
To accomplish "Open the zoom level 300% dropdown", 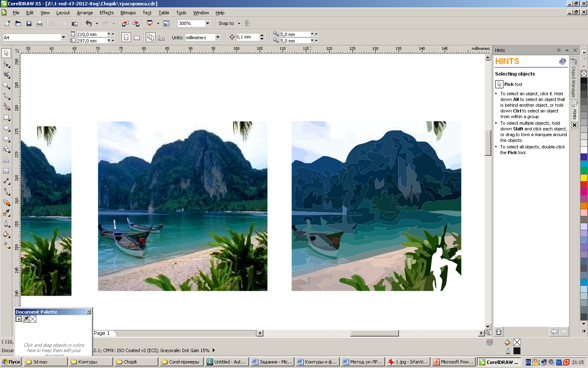I will [207, 23].
